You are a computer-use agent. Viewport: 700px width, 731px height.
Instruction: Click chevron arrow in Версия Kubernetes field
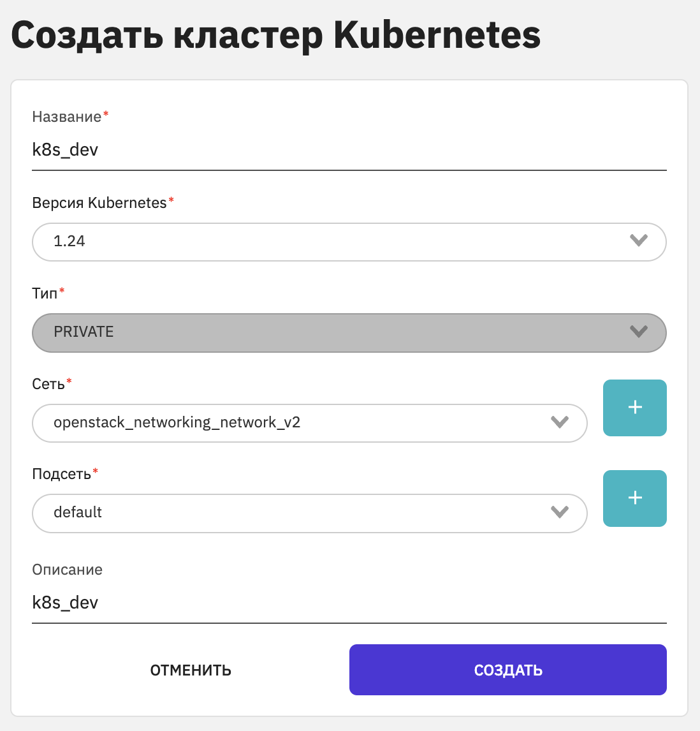[x=639, y=240]
